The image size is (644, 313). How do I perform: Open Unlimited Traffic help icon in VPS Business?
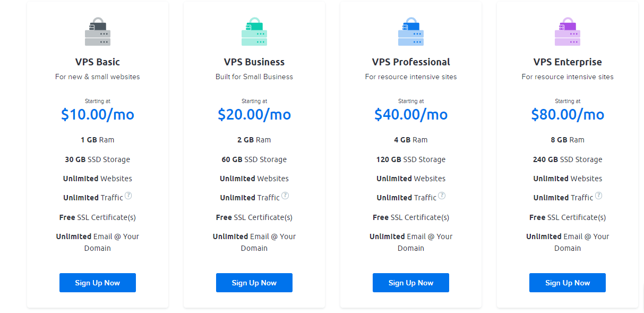tap(285, 196)
